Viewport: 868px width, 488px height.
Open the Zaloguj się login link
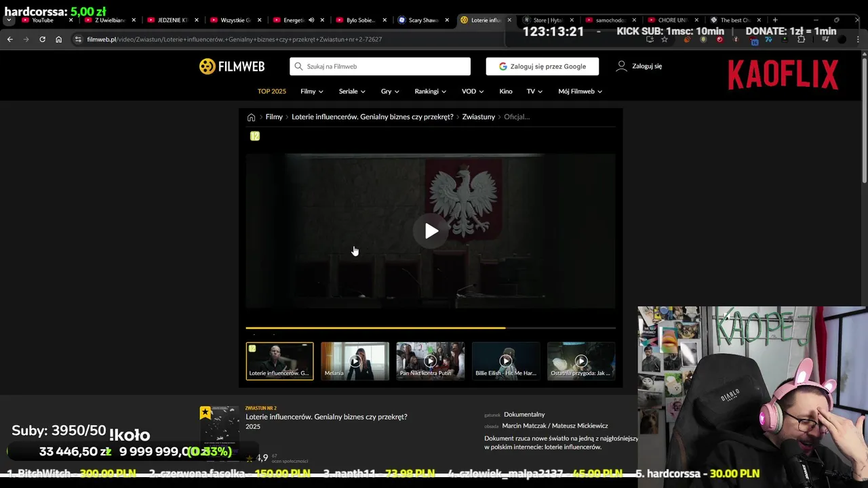[x=639, y=66]
